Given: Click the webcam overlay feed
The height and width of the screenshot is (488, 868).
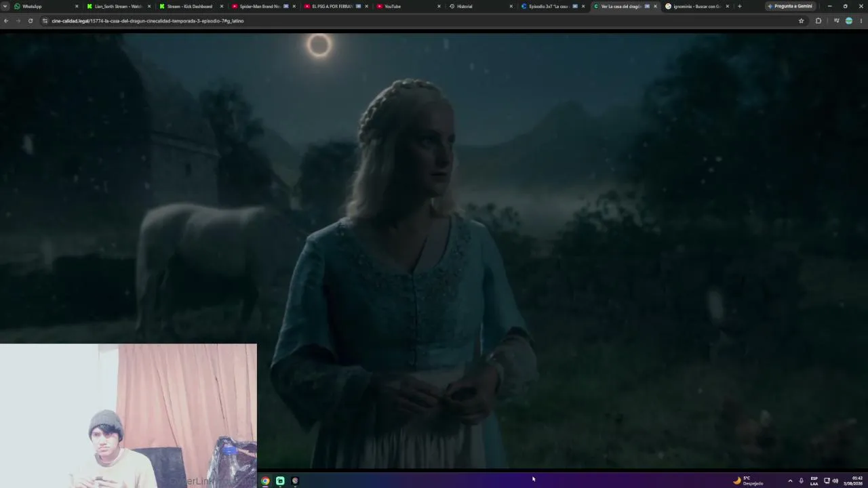Looking at the screenshot, I should pos(128,415).
